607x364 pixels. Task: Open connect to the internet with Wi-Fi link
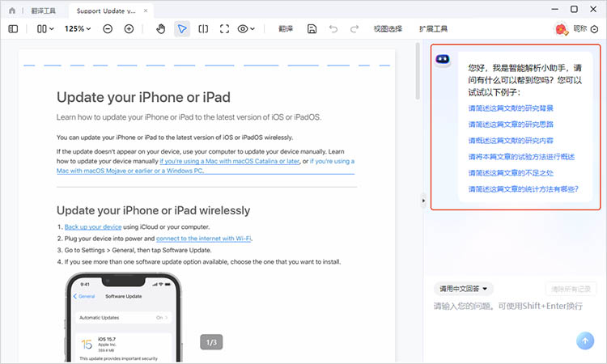coord(204,239)
